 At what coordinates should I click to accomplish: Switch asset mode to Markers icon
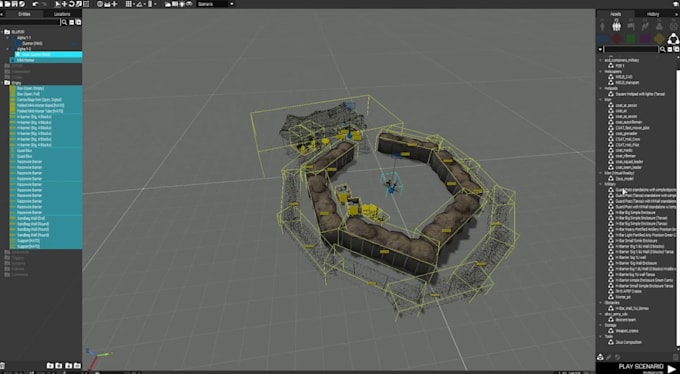click(673, 25)
